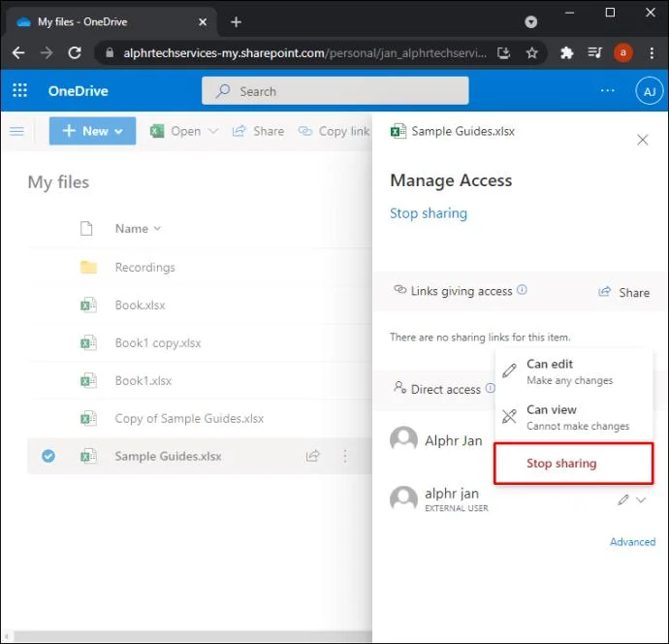Click the OneDrive header title
669x644 pixels.
(79, 91)
